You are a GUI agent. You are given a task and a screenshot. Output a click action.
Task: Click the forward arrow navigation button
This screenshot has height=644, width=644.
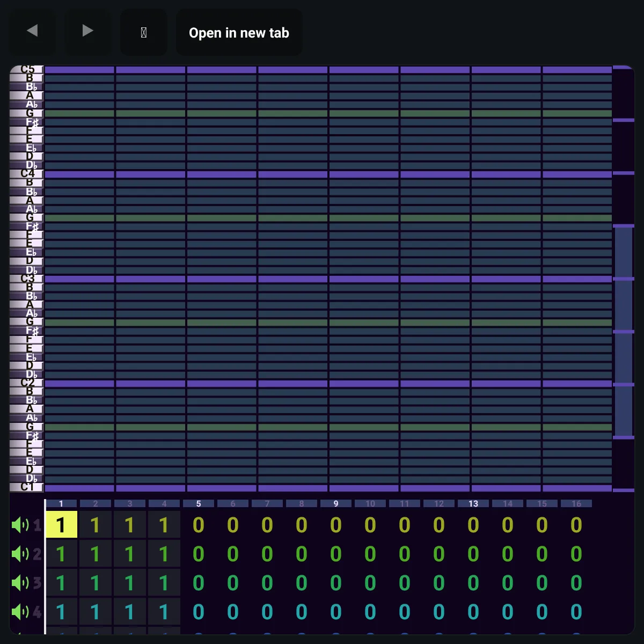87,32
